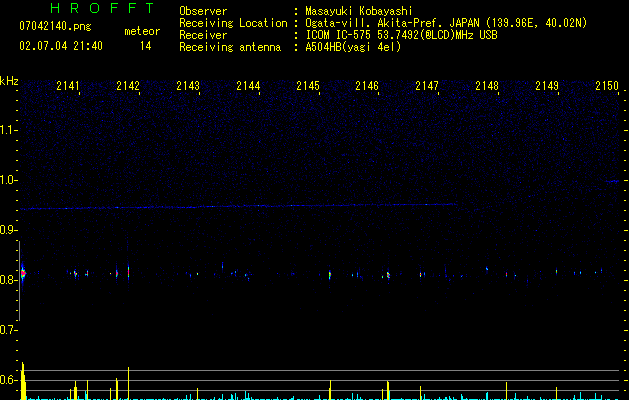Click the meteor label
This screenshot has height=400, width=629.
coord(142,31)
